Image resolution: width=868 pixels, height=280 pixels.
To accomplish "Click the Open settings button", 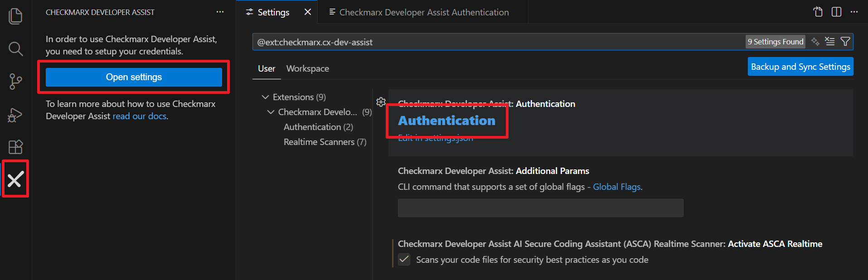I will pyautogui.click(x=134, y=77).
